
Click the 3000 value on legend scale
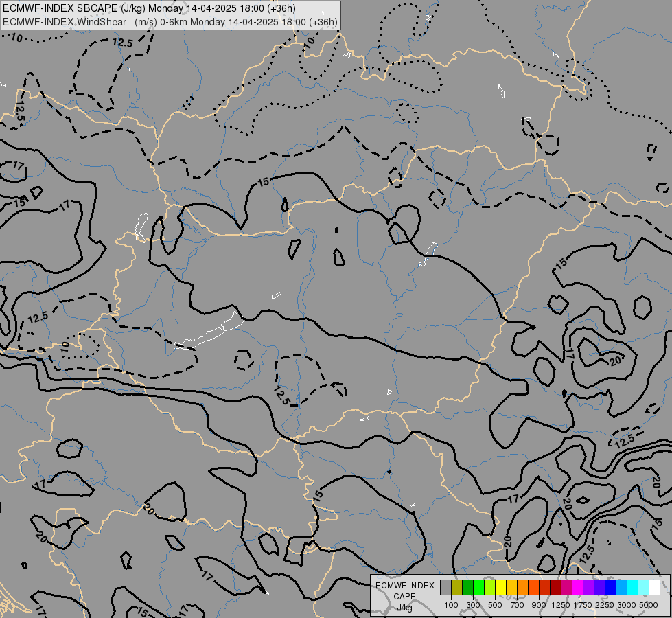627,605
